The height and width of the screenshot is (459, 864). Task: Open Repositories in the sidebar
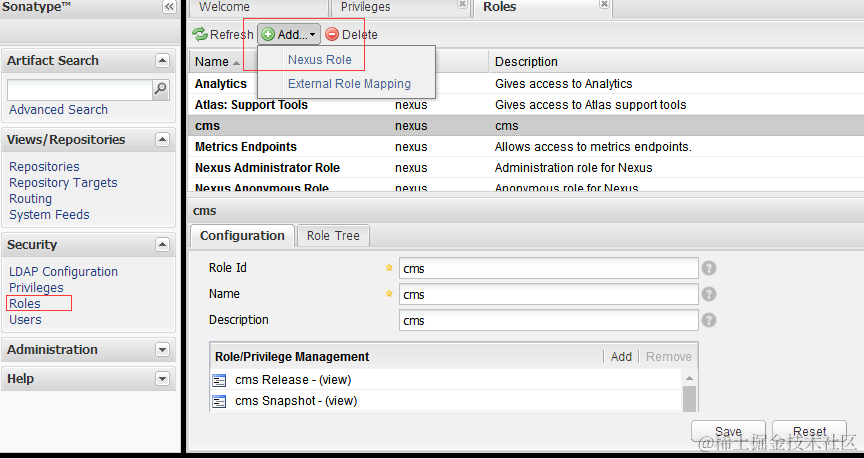pyautogui.click(x=44, y=166)
